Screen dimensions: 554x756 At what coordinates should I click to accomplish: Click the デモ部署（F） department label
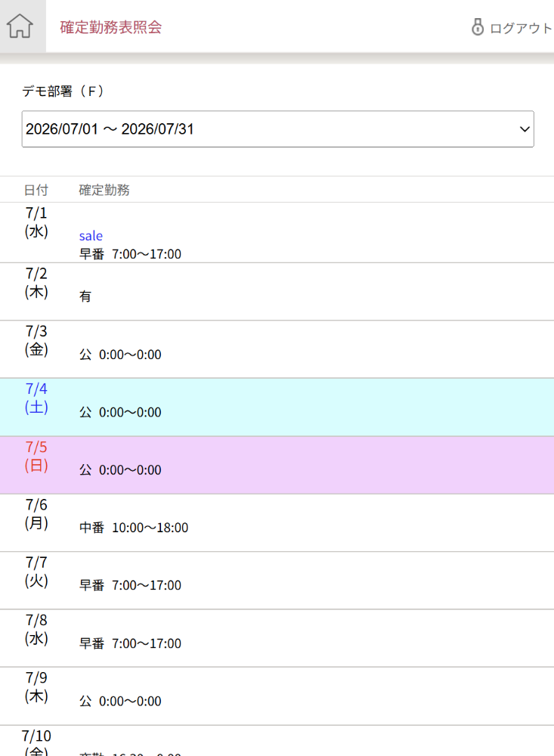[x=63, y=91]
